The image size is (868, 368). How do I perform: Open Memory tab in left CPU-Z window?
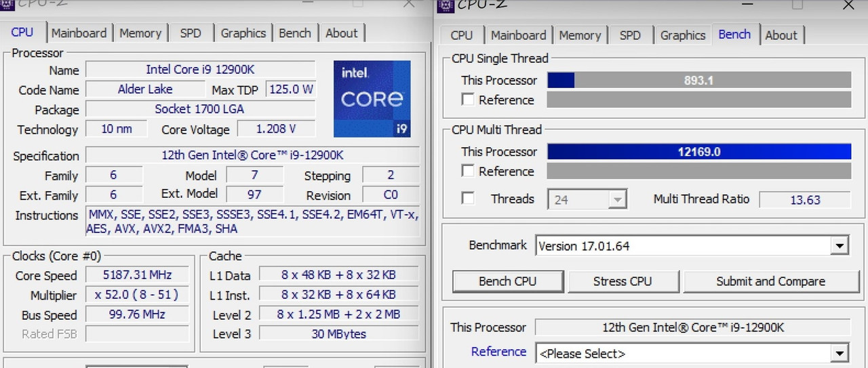(x=140, y=33)
